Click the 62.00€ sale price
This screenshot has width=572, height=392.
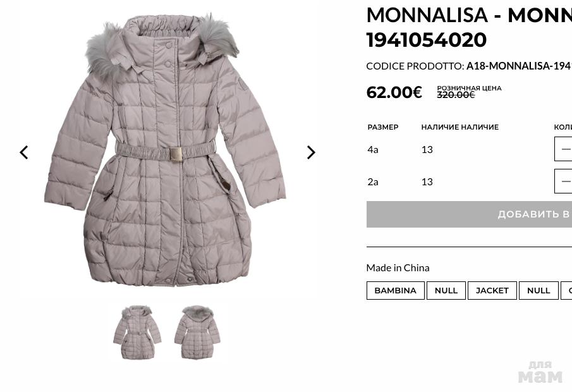coord(394,92)
